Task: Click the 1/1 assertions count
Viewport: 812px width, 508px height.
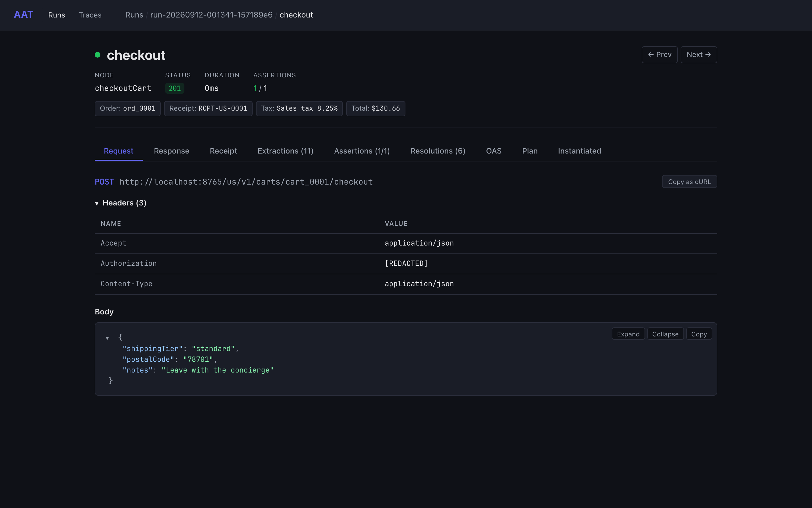Action: pyautogui.click(x=261, y=88)
